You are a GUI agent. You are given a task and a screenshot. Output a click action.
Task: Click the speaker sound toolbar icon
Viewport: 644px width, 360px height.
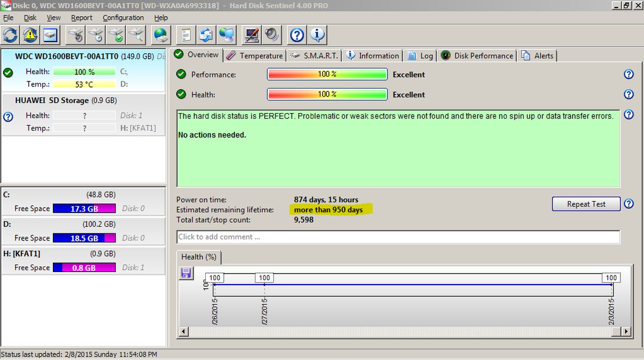point(272,35)
